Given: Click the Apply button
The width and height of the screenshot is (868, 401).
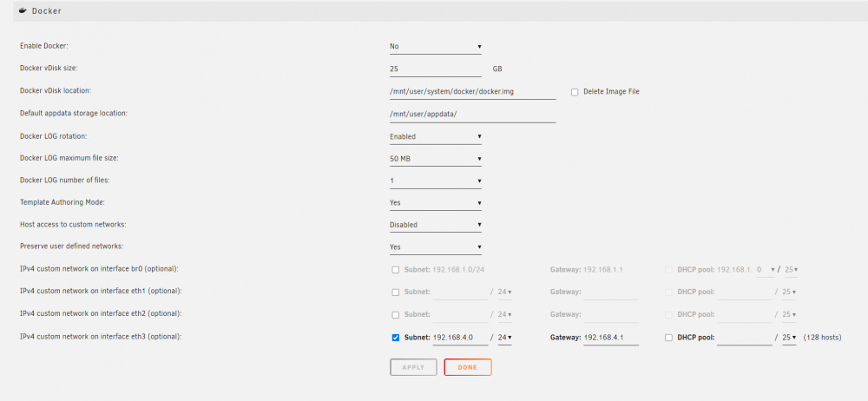Looking at the screenshot, I should (x=413, y=367).
